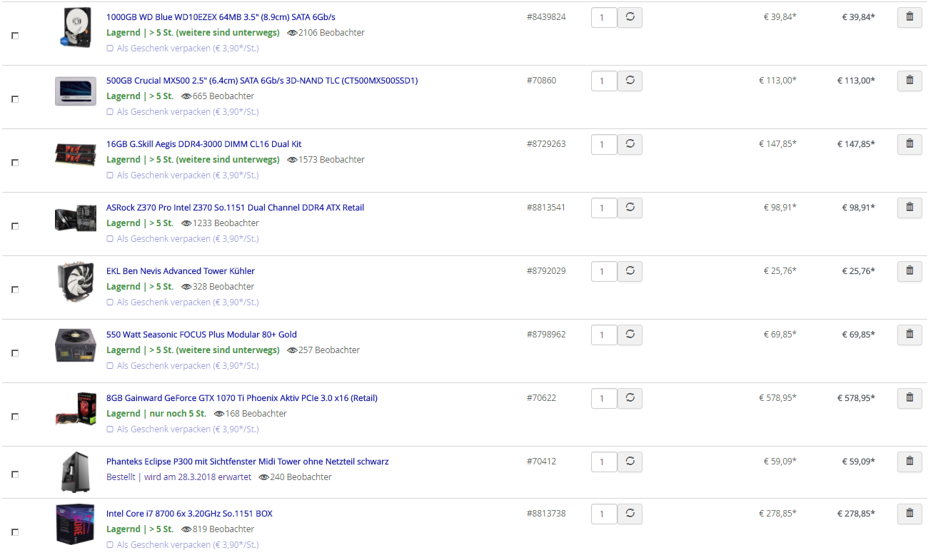Enable gift wrapping for Intel Core i7

[110, 545]
